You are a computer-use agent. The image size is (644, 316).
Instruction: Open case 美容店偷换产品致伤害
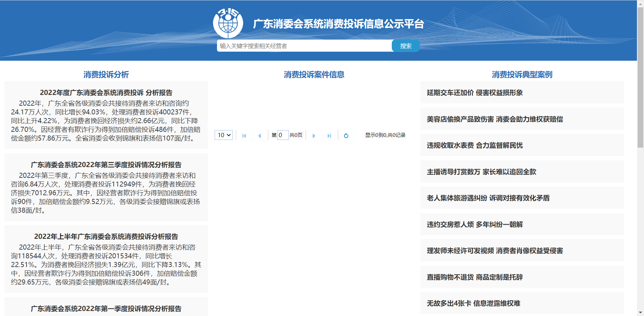[495, 119]
